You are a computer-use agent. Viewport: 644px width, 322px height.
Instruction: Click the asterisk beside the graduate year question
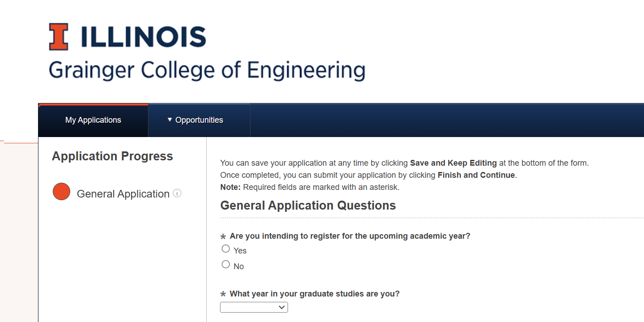coord(223,295)
